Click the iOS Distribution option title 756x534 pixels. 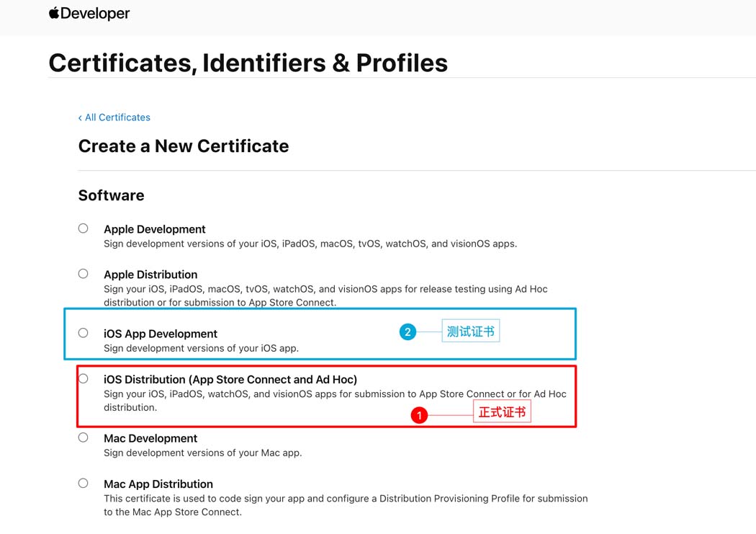[x=230, y=379]
